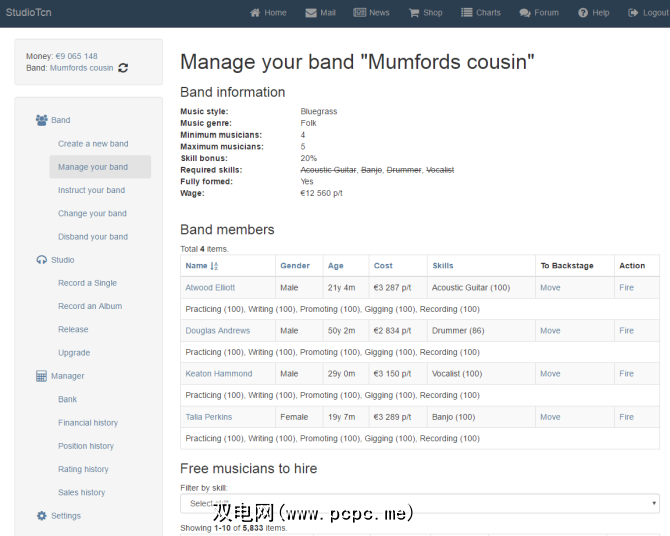Click the Mail envelope icon
Viewport: 670px width, 536px height.
(x=311, y=13)
